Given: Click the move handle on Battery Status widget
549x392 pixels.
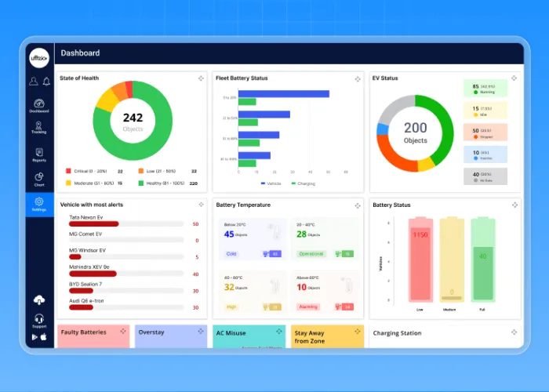Looking at the screenshot, I should 514,205.
